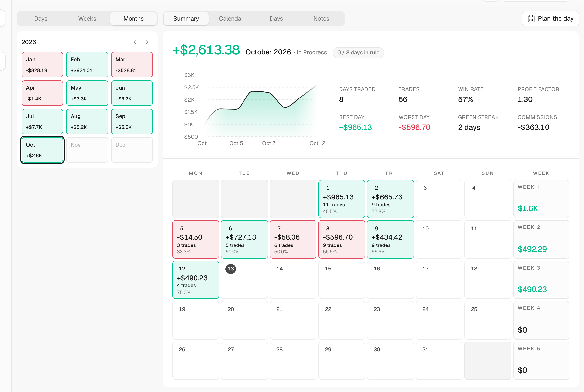Click the October 2026 heading
The image size is (584, 392).
point(268,52)
